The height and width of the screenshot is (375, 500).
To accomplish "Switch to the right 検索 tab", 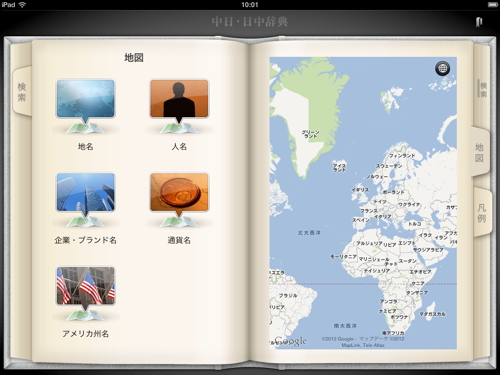I will pyautogui.click(x=483, y=89).
